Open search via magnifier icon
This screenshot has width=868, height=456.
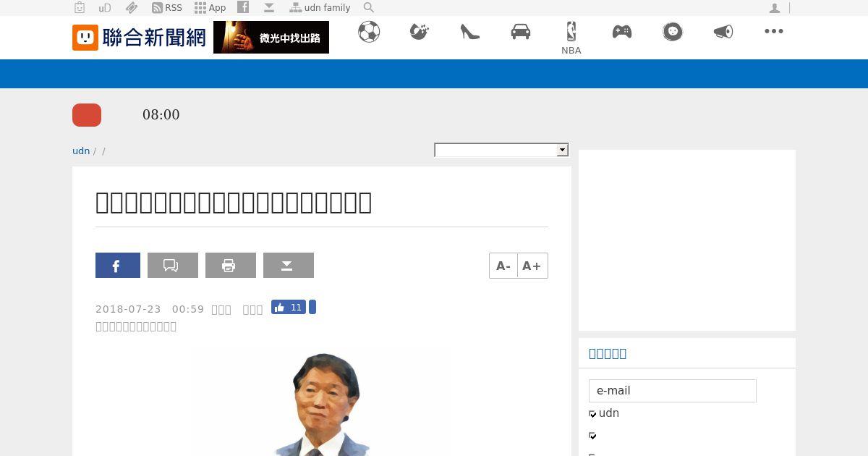tap(369, 8)
